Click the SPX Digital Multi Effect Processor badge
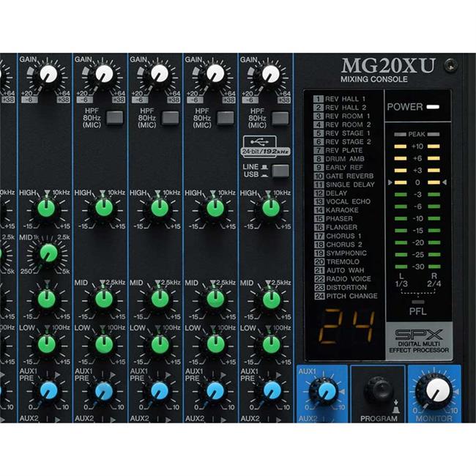The width and height of the screenshot is (476, 476). tap(419, 341)
